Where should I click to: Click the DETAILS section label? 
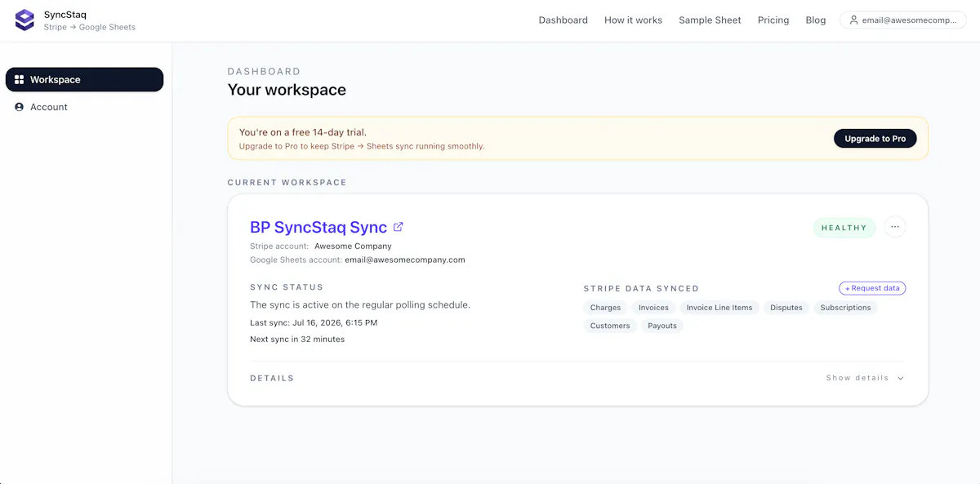click(272, 379)
